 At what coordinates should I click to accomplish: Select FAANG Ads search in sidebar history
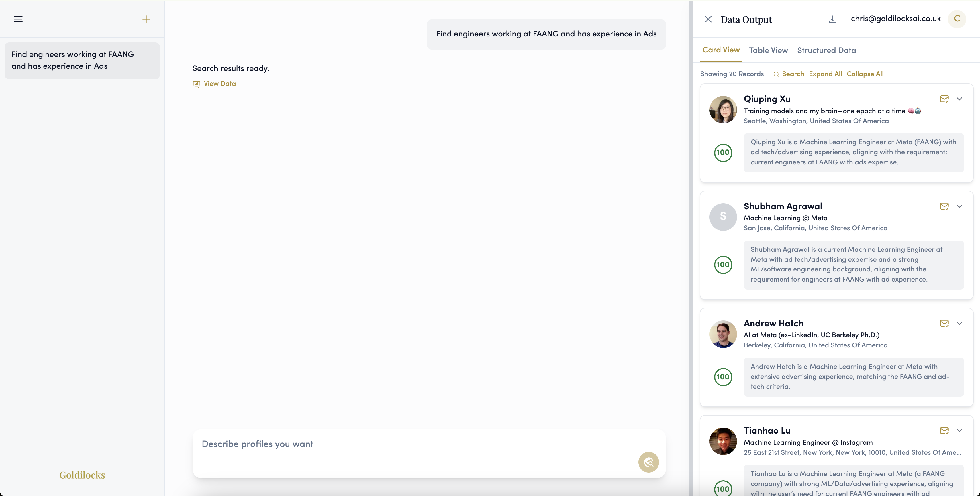[x=82, y=60]
